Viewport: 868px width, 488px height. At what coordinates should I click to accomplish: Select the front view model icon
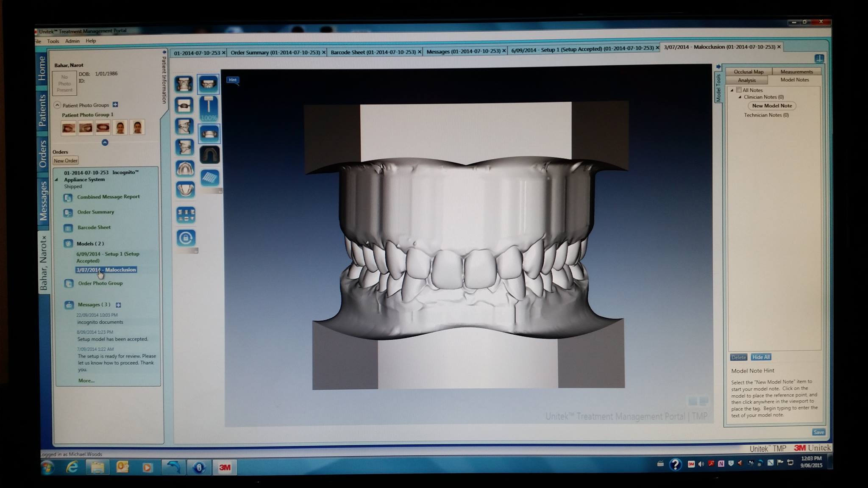pos(184,84)
